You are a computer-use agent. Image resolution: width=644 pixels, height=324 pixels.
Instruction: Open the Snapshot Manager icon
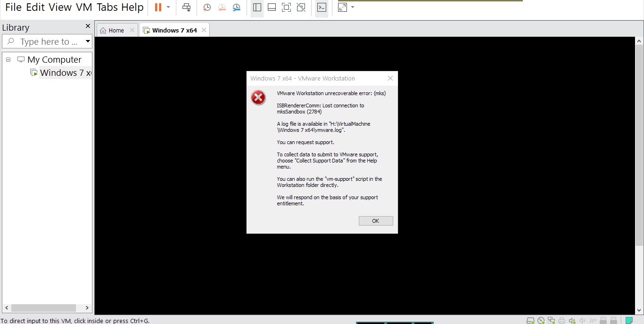coord(236,8)
